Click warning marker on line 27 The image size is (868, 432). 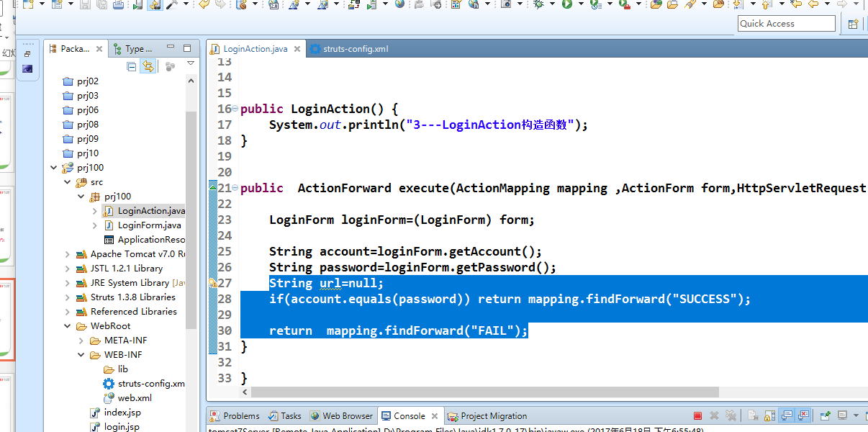coord(212,284)
